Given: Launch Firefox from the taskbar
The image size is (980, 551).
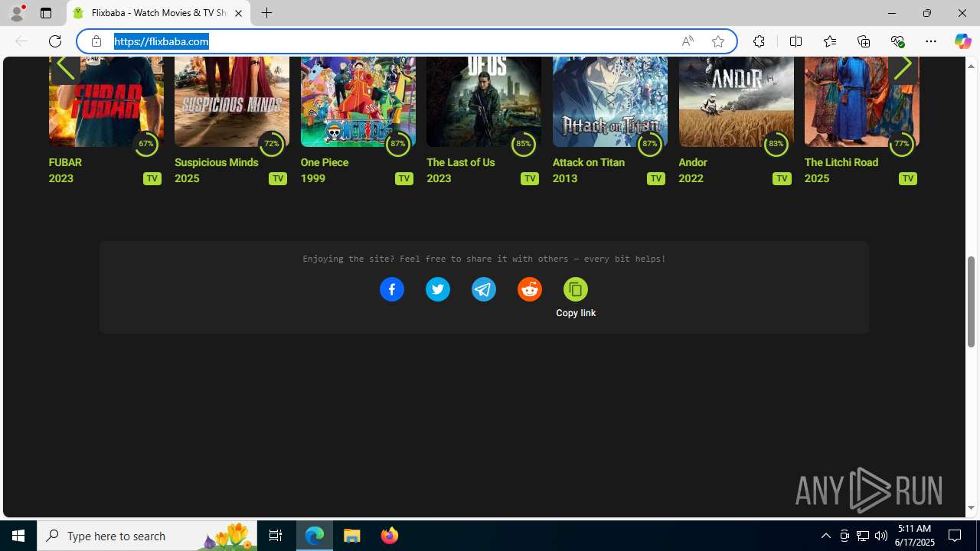Looking at the screenshot, I should tap(389, 536).
